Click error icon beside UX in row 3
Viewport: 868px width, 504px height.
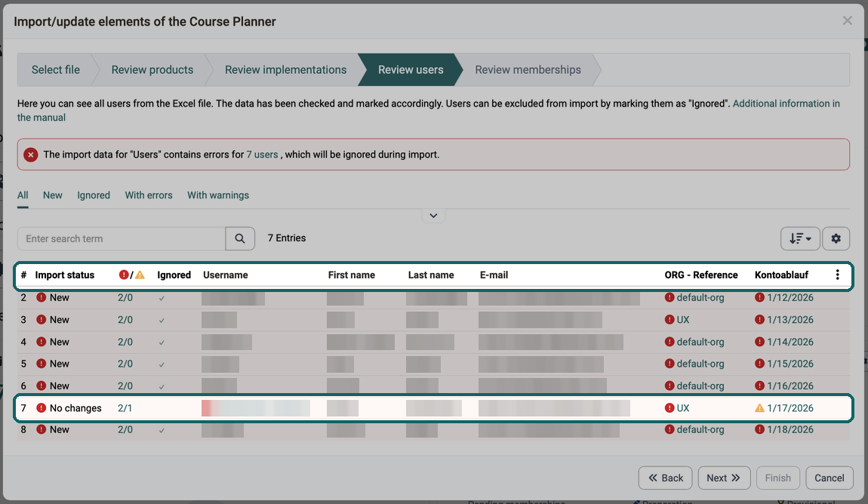coord(669,320)
